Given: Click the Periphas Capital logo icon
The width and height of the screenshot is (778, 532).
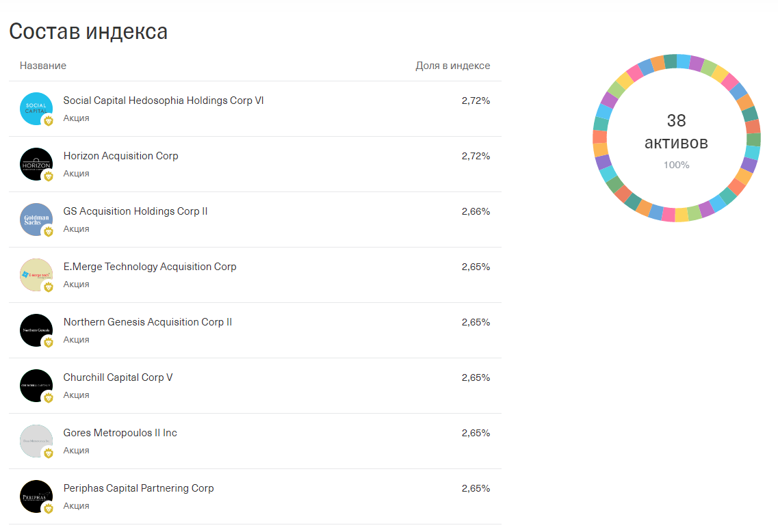Looking at the screenshot, I should [36, 496].
